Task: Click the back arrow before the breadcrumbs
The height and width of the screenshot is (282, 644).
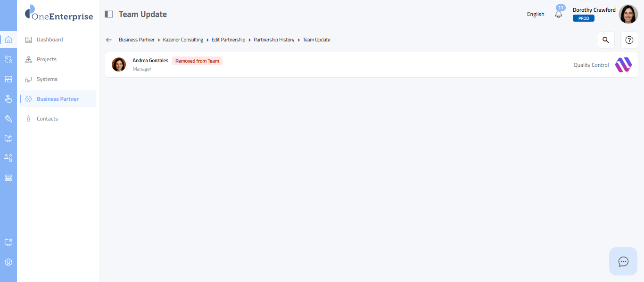Action: point(109,40)
